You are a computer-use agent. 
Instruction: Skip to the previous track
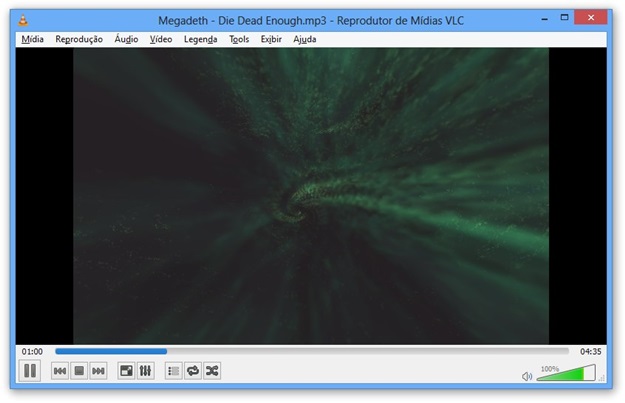[x=60, y=371]
